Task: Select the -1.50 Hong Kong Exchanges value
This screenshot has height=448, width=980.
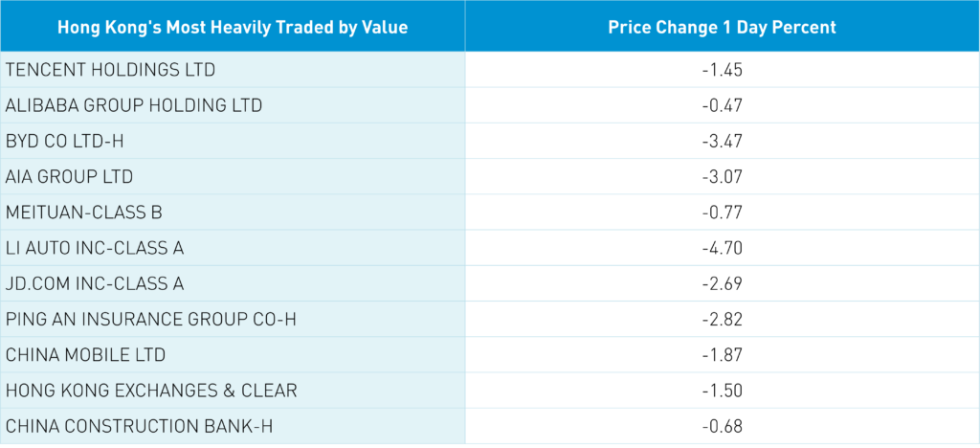Action: 722,391
